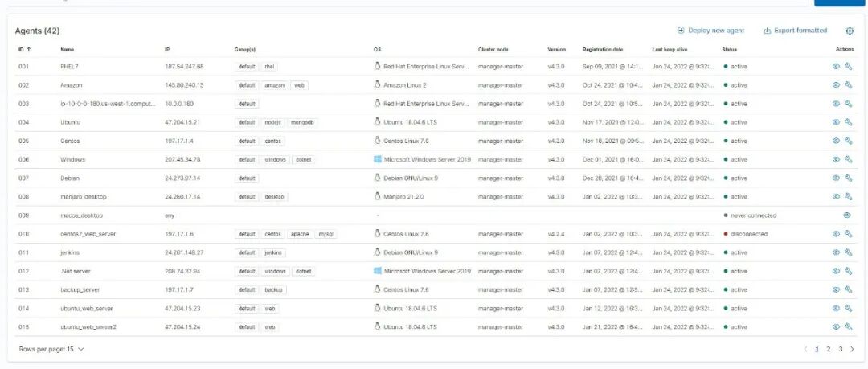Click Deploy new agent
Screen dimensions: 868x369
click(710, 31)
